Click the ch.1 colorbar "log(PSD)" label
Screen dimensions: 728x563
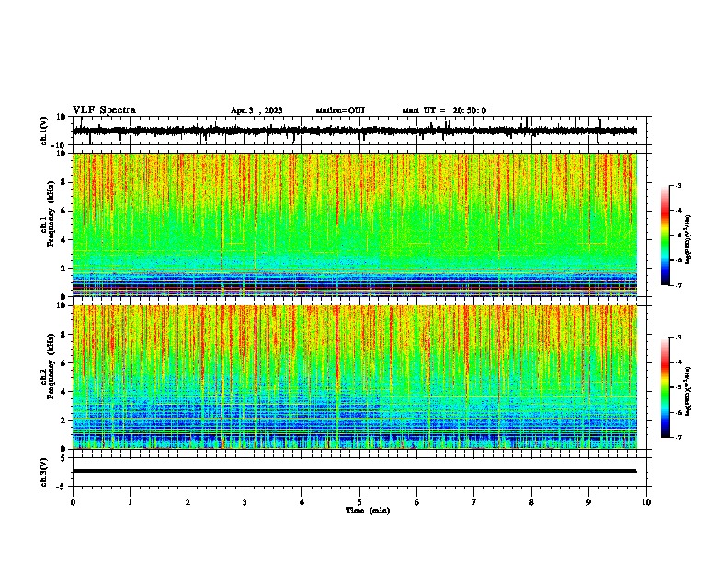[688, 240]
